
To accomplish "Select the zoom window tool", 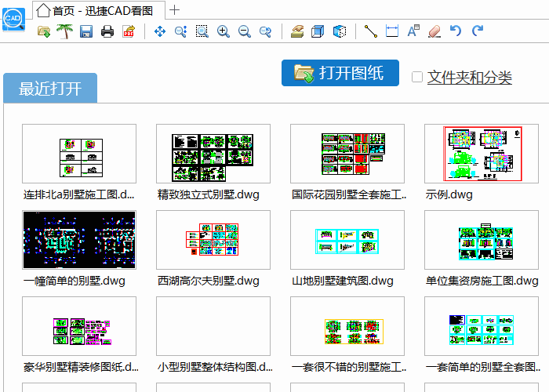I will tap(202, 31).
